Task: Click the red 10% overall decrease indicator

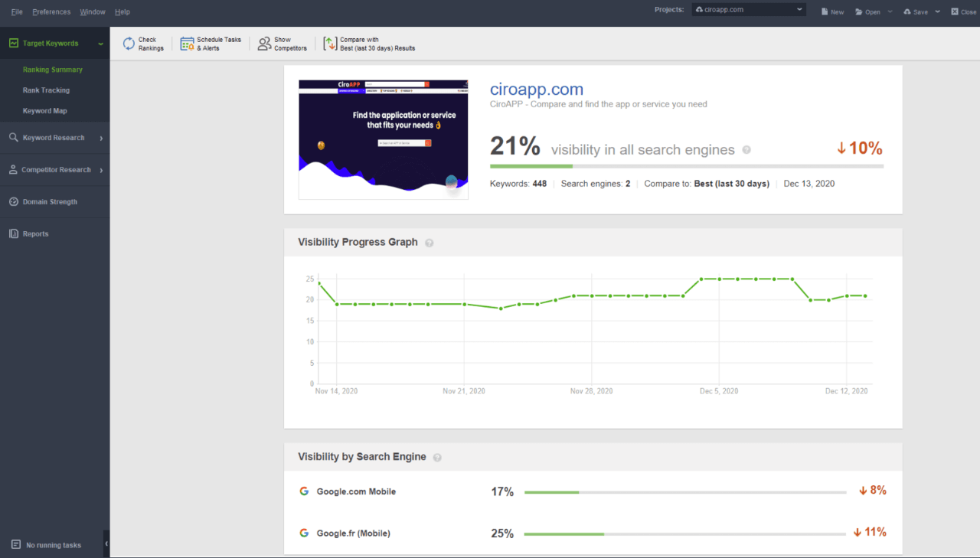Action: [859, 148]
